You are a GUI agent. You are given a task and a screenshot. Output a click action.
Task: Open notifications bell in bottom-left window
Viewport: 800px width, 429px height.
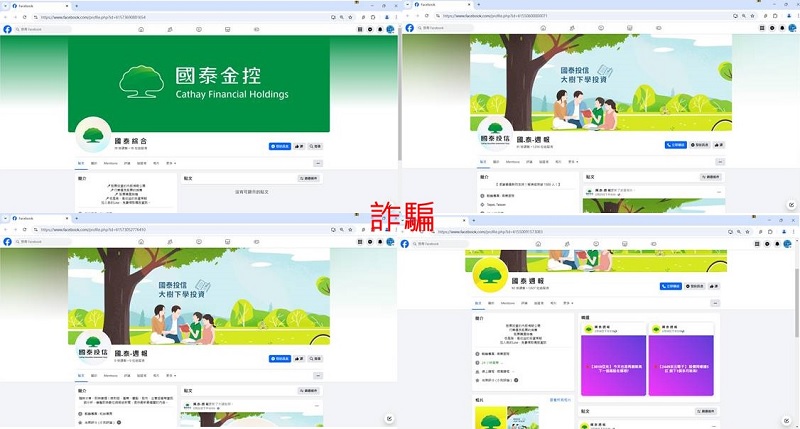[x=380, y=241]
